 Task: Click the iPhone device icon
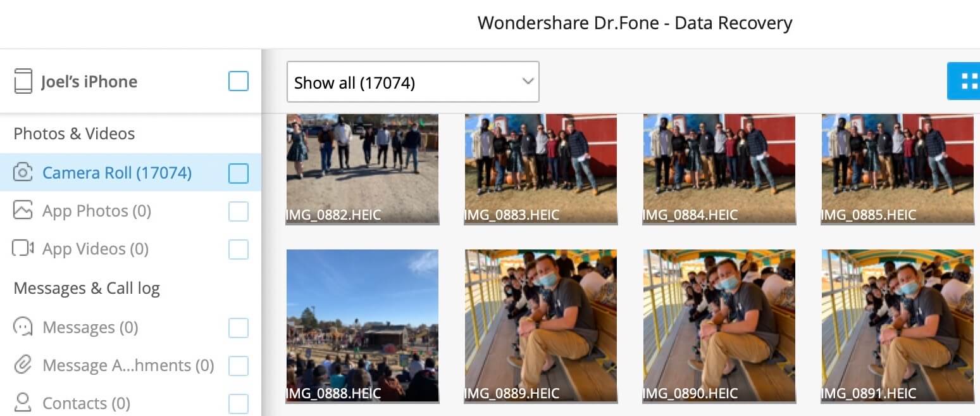23,82
